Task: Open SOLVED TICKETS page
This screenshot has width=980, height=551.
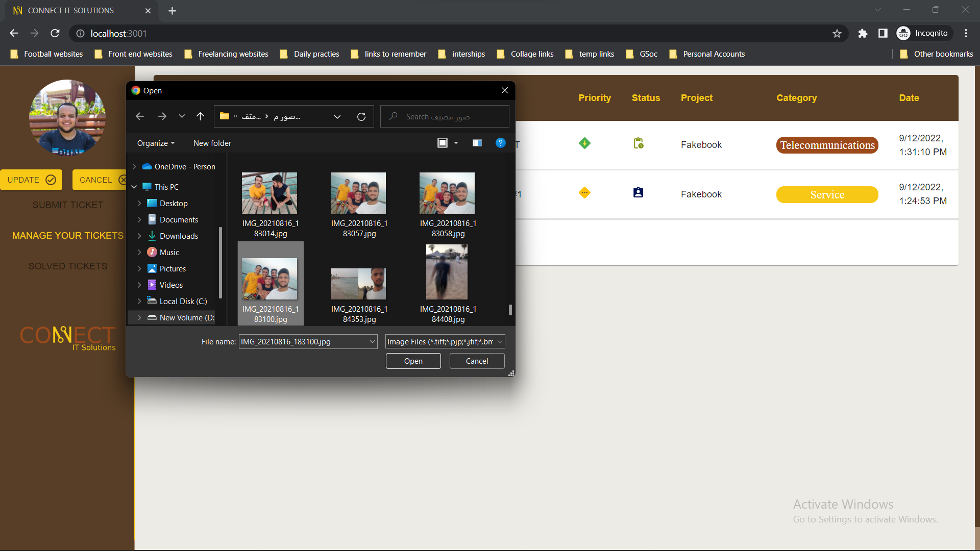Action: click(x=68, y=266)
